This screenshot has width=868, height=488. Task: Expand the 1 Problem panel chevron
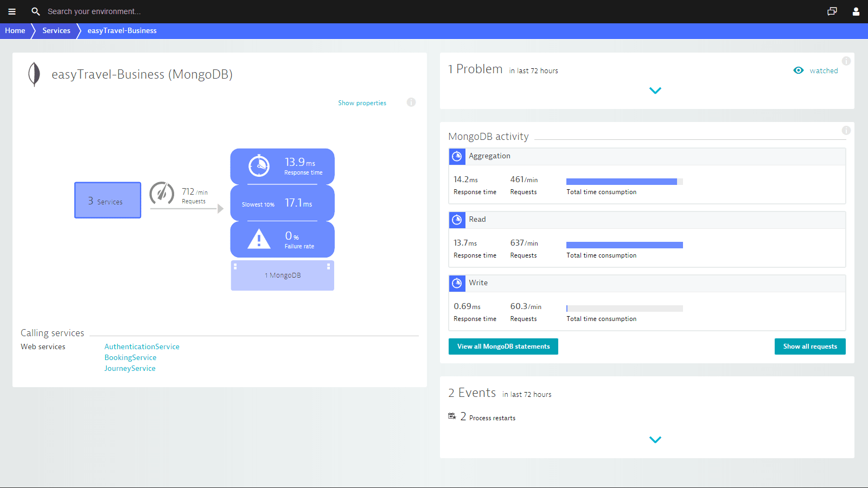[x=655, y=91]
